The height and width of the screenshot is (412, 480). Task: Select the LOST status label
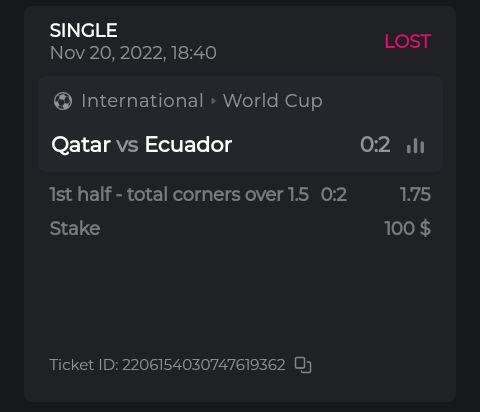[408, 42]
